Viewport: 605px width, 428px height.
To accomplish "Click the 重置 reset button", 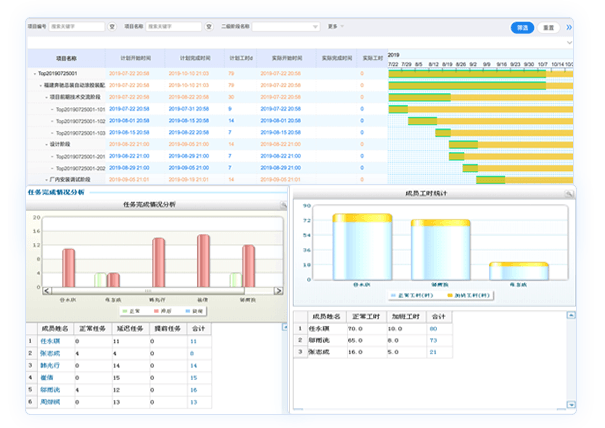I will coord(549,27).
